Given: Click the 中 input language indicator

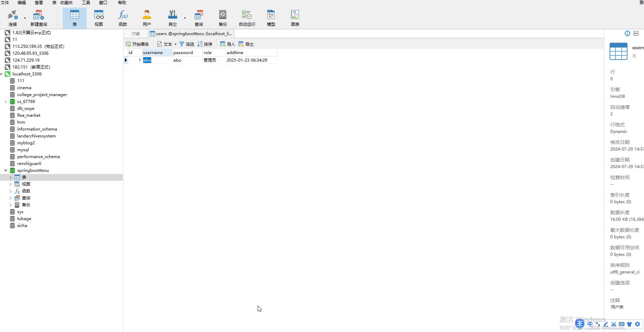Looking at the screenshot, I should click(x=590, y=324).
